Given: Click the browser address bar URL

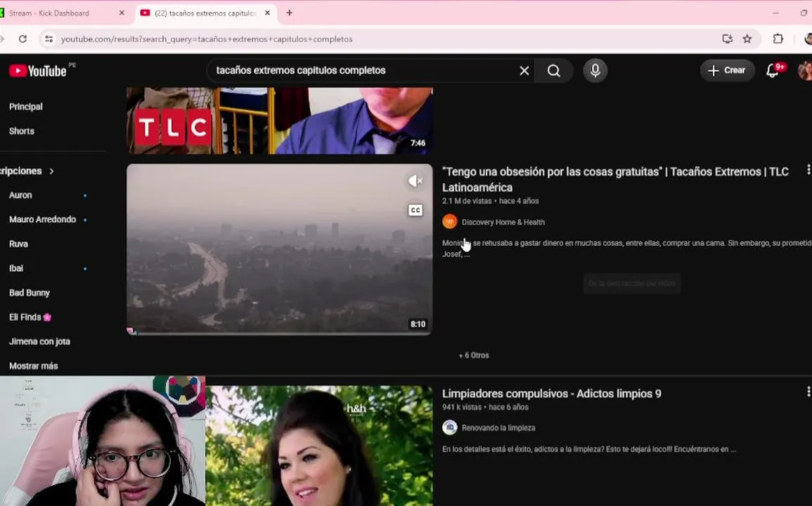Looking at the screenshot, I should [x=207, y=39].
